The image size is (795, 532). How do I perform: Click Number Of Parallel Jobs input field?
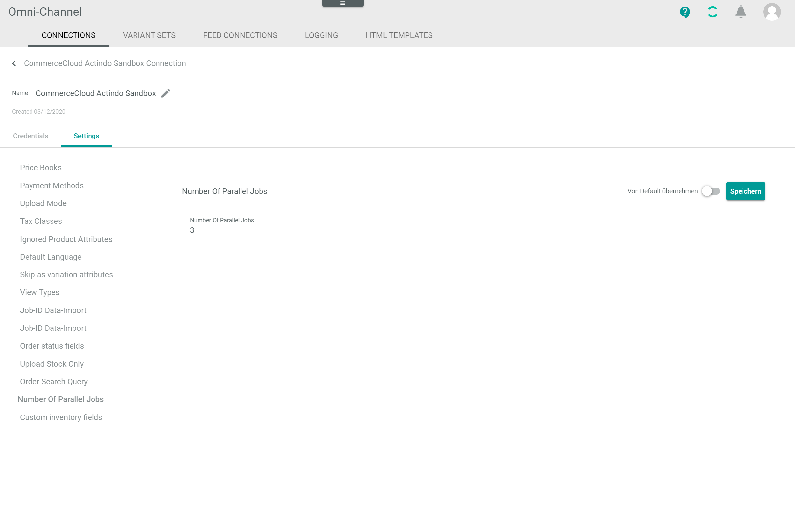pyautogui.click(x=247, y=230)
